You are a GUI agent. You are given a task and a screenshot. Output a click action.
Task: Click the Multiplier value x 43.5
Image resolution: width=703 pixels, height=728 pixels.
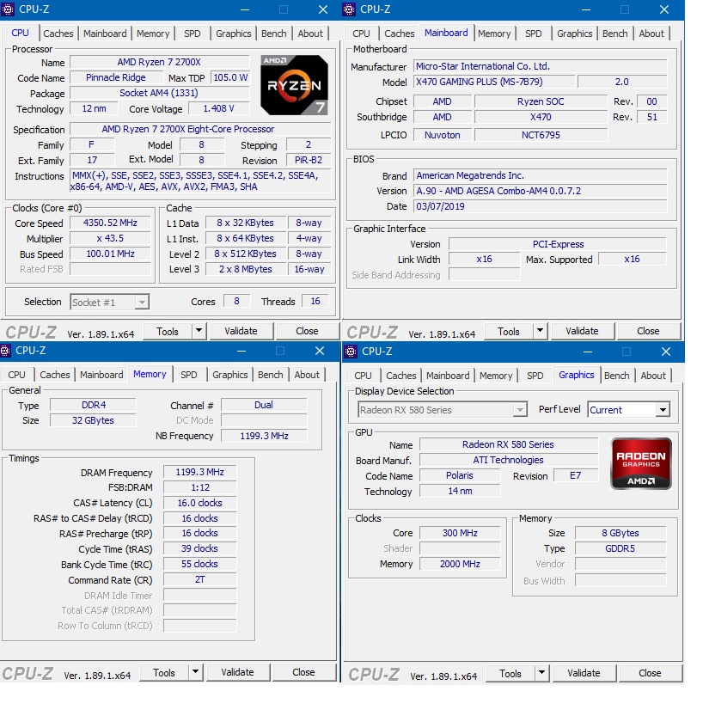110,239
